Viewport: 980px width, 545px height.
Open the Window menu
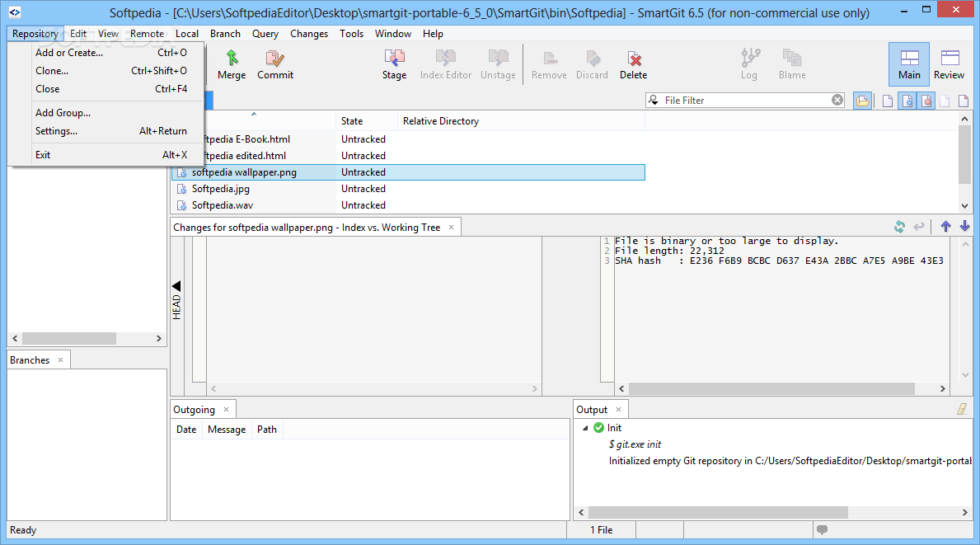(393, 34)
